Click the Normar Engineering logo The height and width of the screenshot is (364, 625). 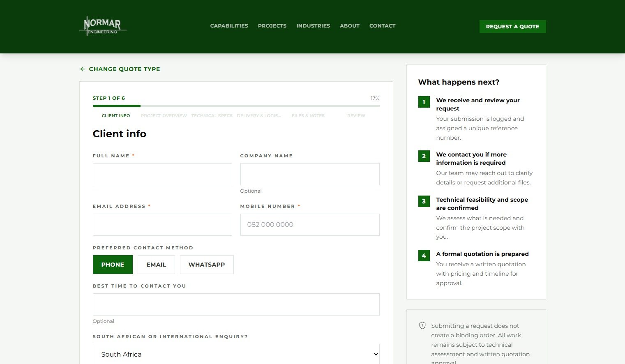coord(103,26)
